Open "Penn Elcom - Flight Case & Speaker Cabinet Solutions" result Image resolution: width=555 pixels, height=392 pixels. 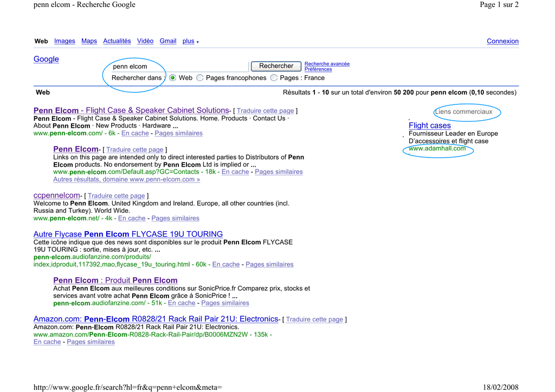coord(131,110)
